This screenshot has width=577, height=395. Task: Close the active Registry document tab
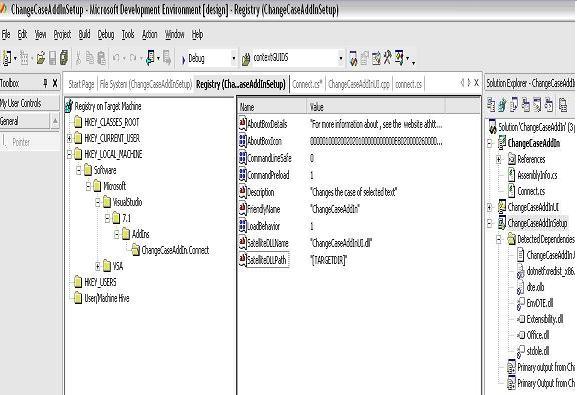pos(476,83)
